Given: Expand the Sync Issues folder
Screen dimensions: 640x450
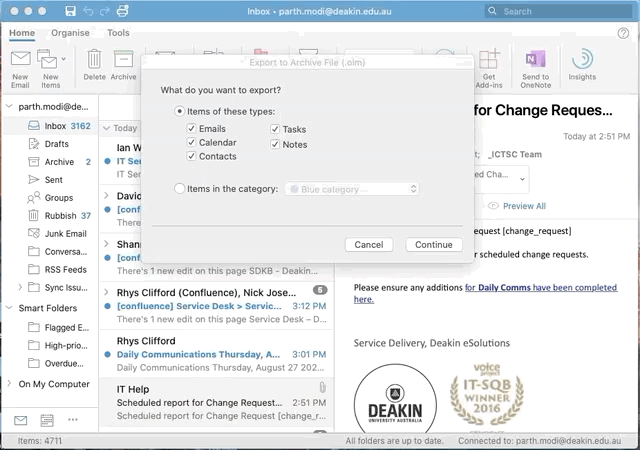Looking at the screenshot, I should pos(20,287).
